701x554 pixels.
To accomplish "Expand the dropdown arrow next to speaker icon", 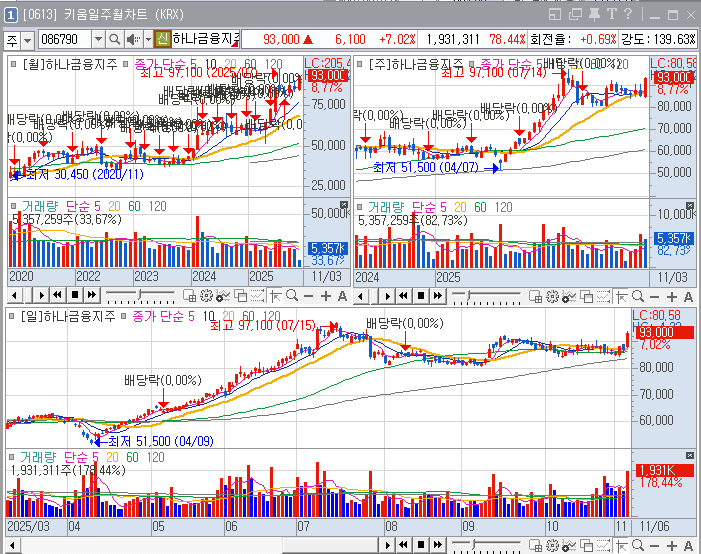I will pos(148,40).
